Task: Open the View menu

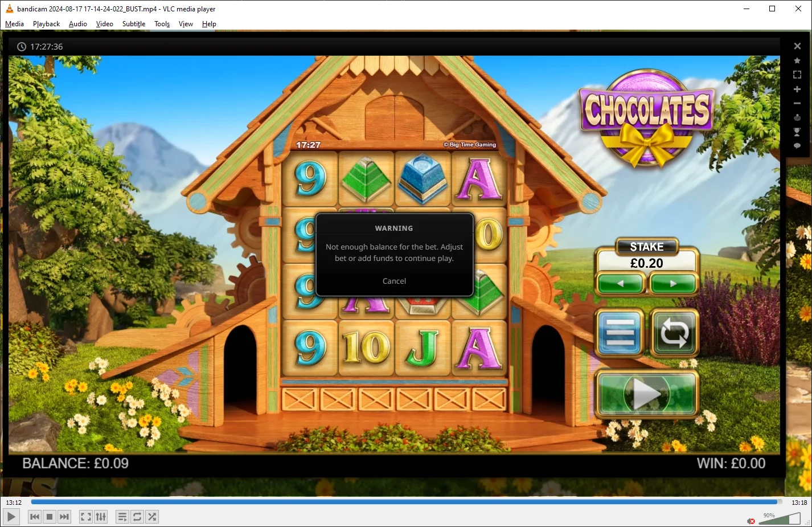Action: point(186,24)
